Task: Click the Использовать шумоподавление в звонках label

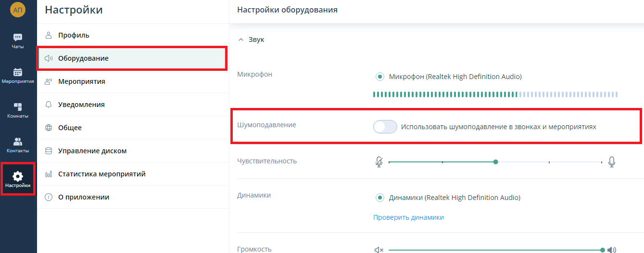Action: (x=499, y=127)
